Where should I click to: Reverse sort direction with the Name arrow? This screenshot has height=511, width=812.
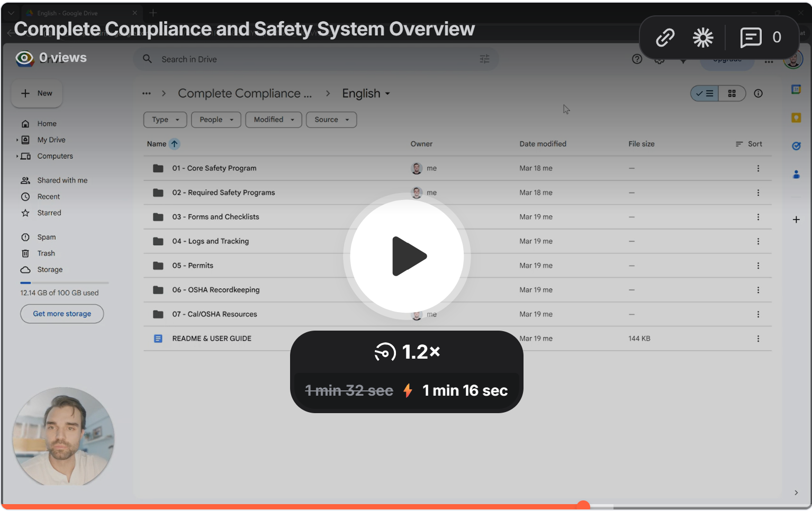(174, 144)
